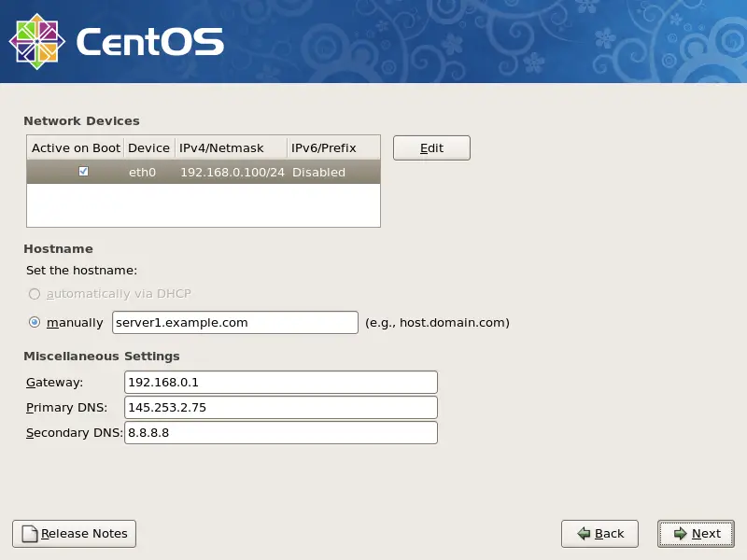Toggle Active on Boot checkbox for eth0
Image resolution: width=747 pixels, height=560 pixels.
coord(83,172)
